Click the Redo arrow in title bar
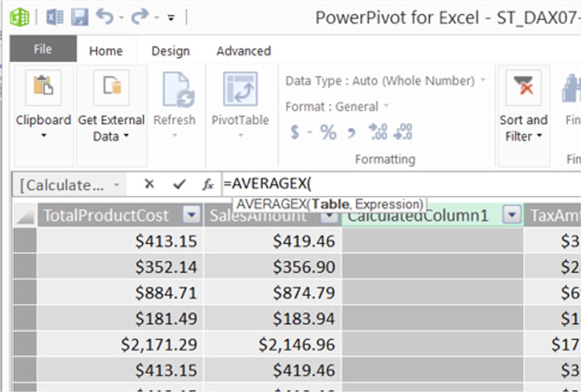Screen dimensions: 581x392 click(x=139, y=16)
